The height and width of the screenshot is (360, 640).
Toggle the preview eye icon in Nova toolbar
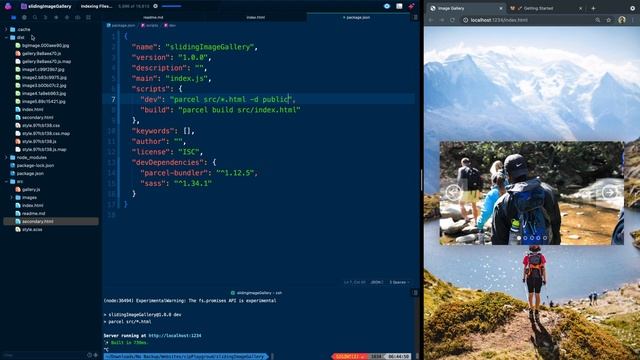click(387, 6)
